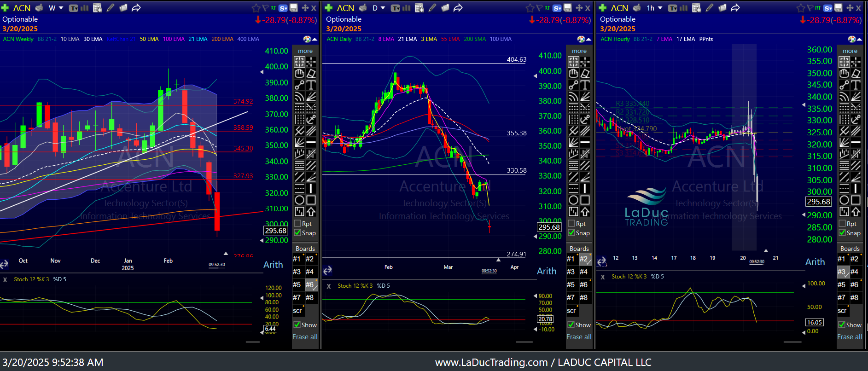Click the flag icon in weekly chart
Screen dimensions: 868x371
[265, 8]
